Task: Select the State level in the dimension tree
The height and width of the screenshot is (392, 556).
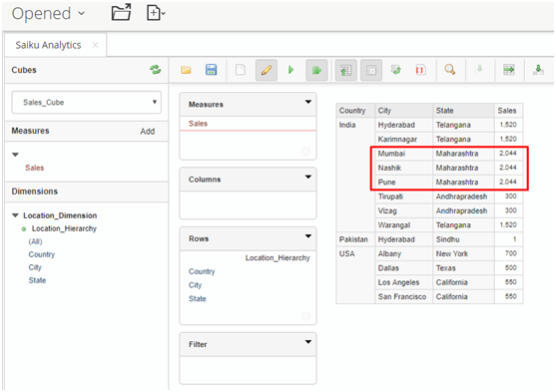Action: click(x=37, y=280)
